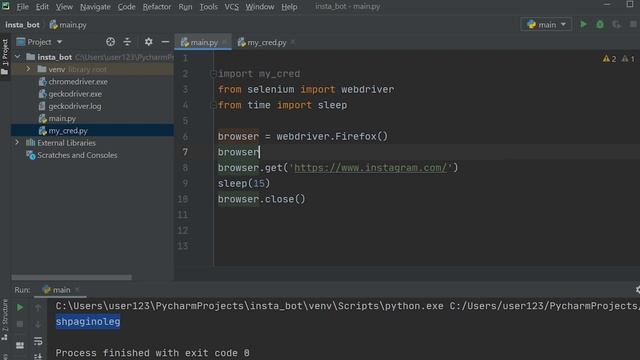The width and height of the screenshot is (640, 360).
Task: Switch to the my_cred.py editor tab
Action: pyautogui.click(x=266, y=42)
